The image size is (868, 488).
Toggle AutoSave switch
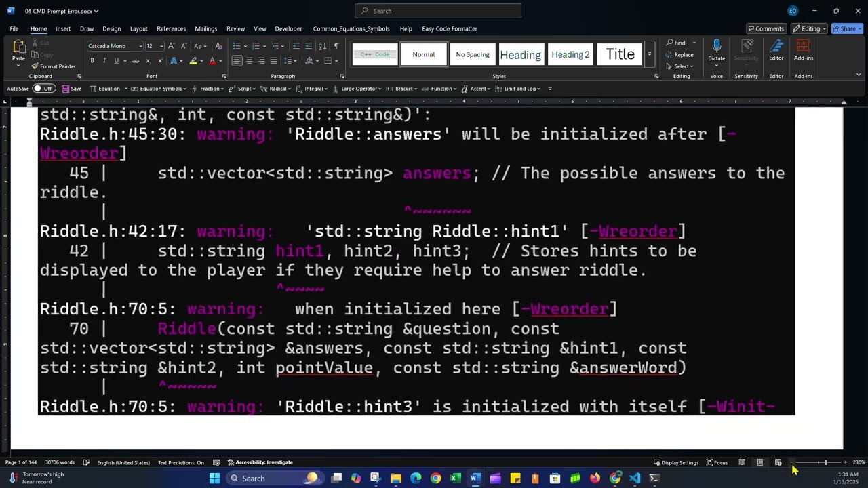coord(43,89)
